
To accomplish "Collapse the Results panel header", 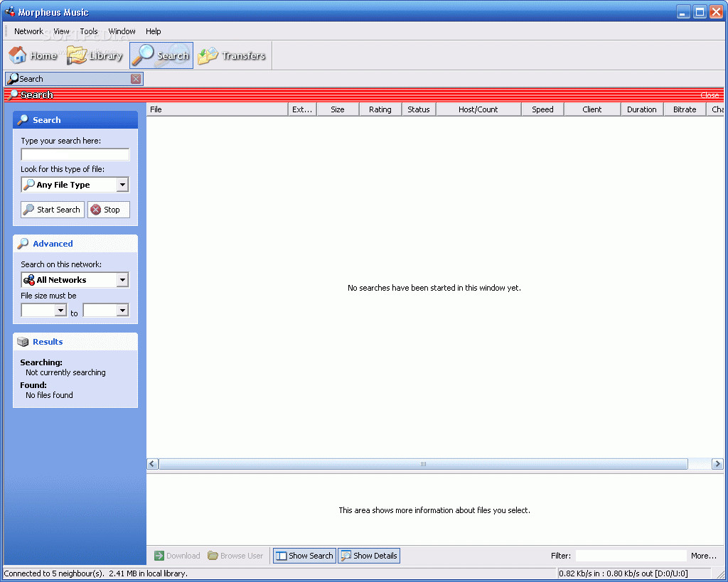I will pyautogui.click(x=75, y=342).
